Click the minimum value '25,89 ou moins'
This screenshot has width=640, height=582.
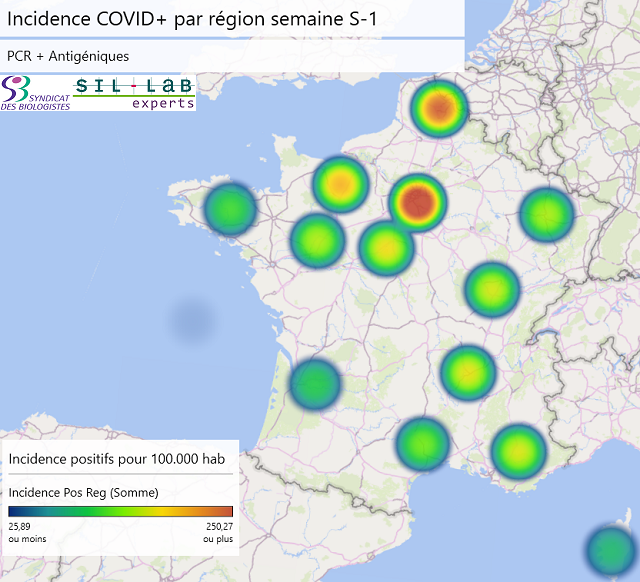[27, 533]
